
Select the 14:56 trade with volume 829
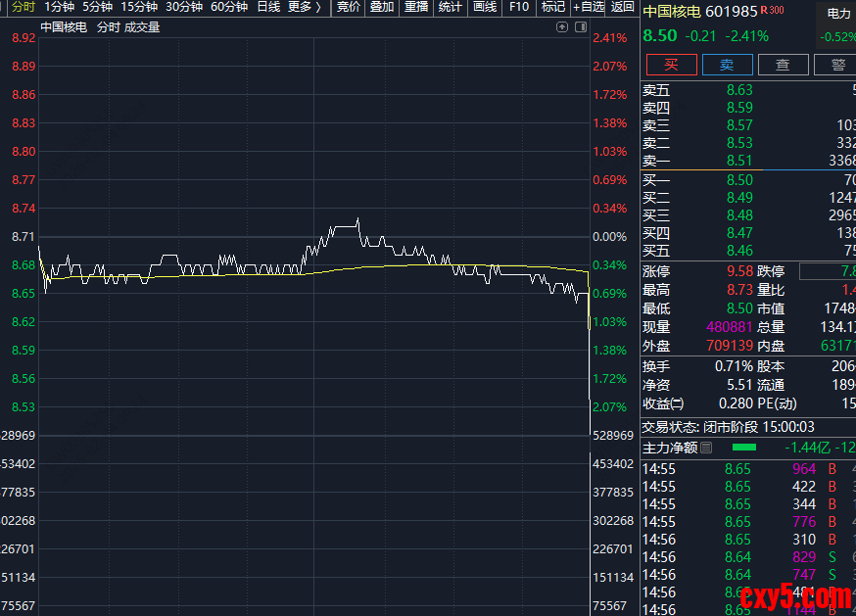click(x=748, y=557)
